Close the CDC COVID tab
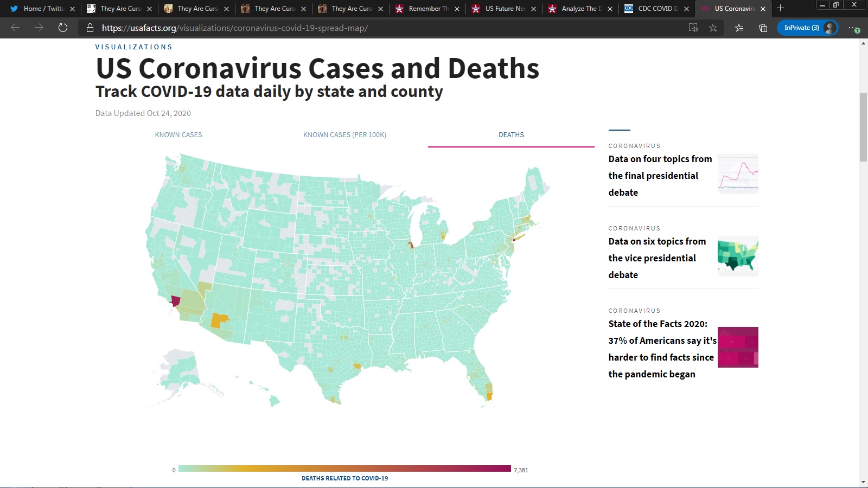The width and height of the screenshot is (868, 488). click(686, 9)
